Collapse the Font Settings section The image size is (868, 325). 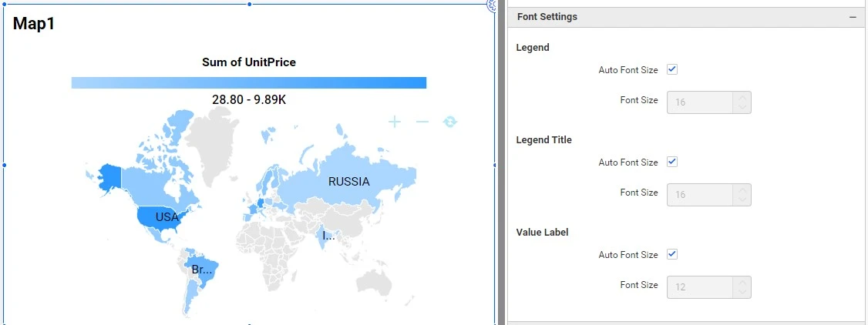point(853,17)
